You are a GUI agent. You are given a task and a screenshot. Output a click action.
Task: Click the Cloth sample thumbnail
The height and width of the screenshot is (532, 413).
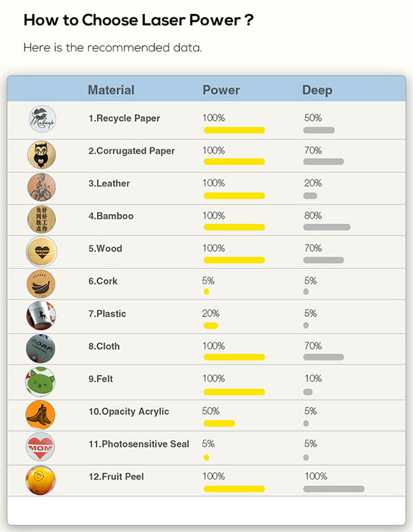41,349
